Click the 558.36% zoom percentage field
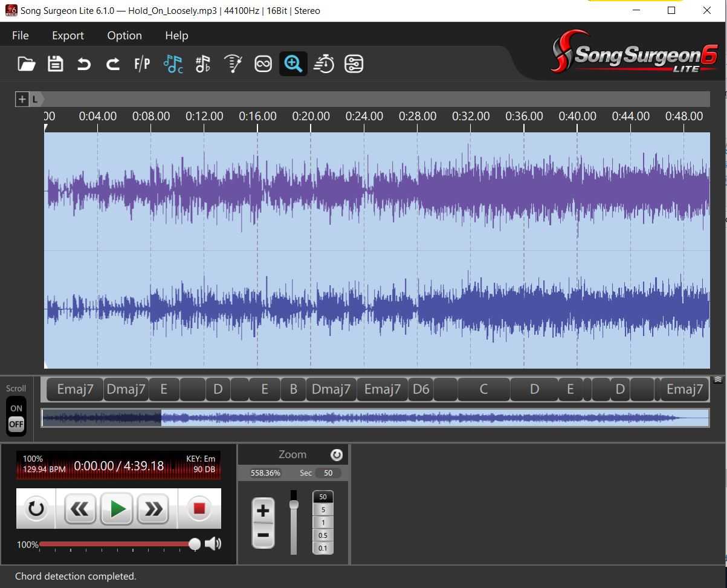 265,473
